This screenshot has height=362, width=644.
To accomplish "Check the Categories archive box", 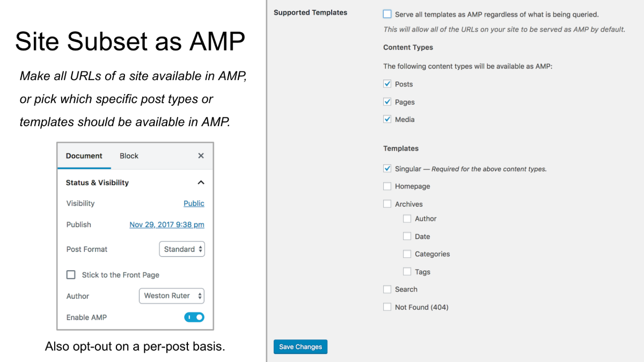I will (407, 254).
